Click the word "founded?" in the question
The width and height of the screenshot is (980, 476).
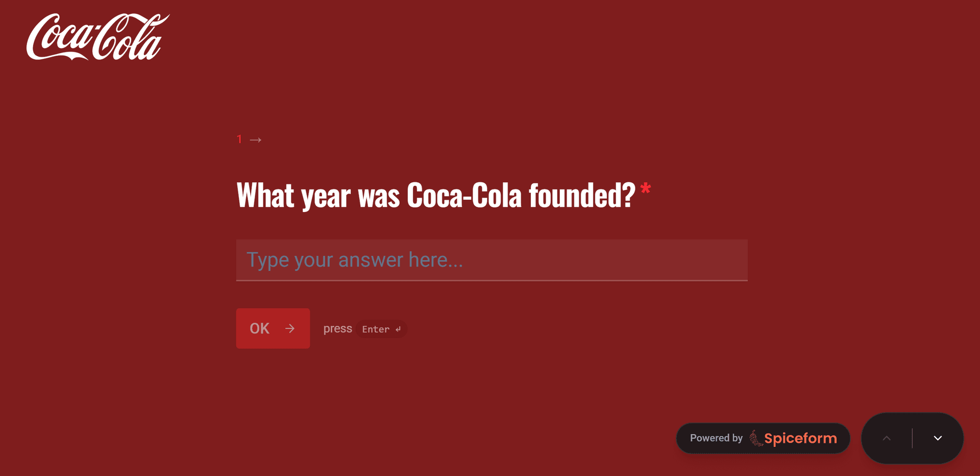pyautogui.click(x=582, y=196)
